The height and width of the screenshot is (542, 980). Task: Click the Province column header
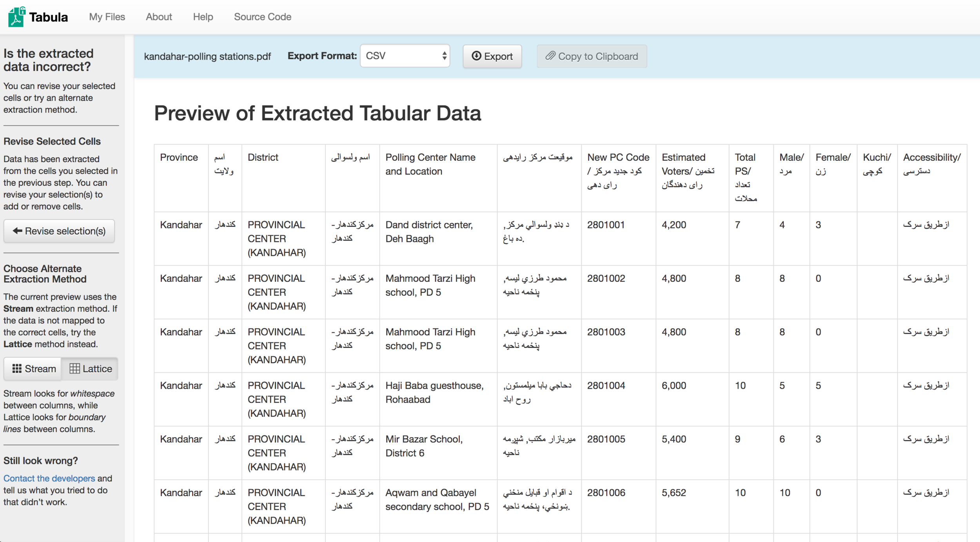pos(181,178)
